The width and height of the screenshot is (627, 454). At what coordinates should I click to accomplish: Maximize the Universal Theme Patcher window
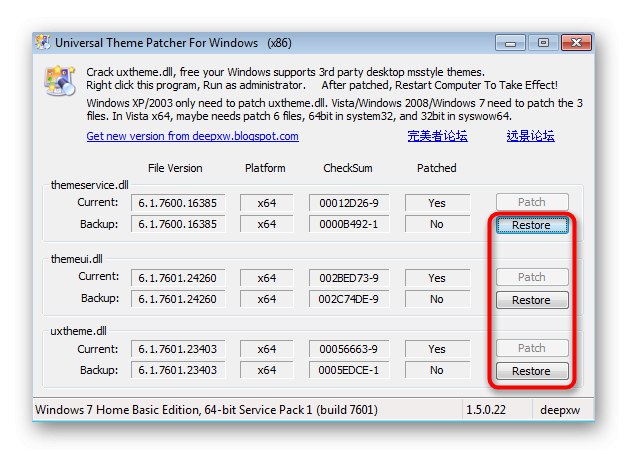tap(543, 43)
